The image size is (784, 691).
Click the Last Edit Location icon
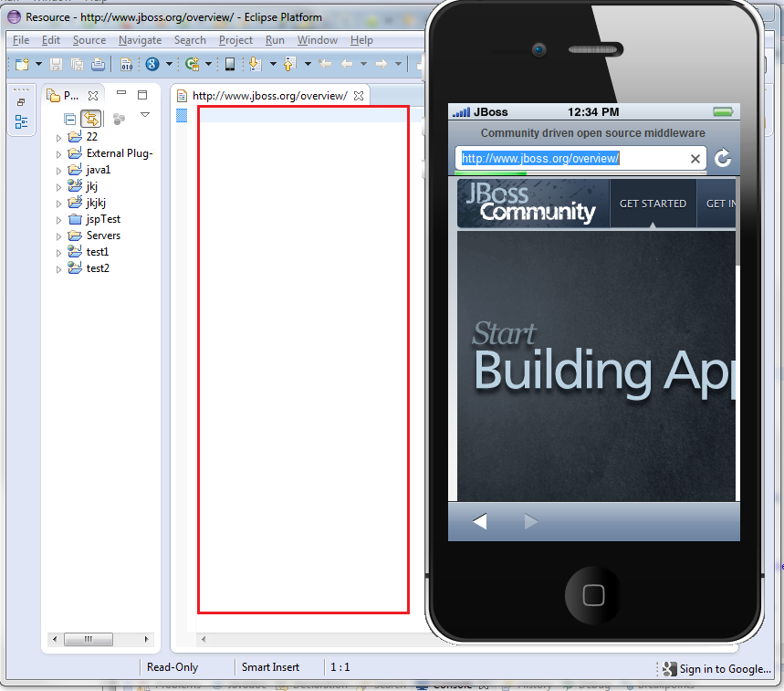(326, 64)
